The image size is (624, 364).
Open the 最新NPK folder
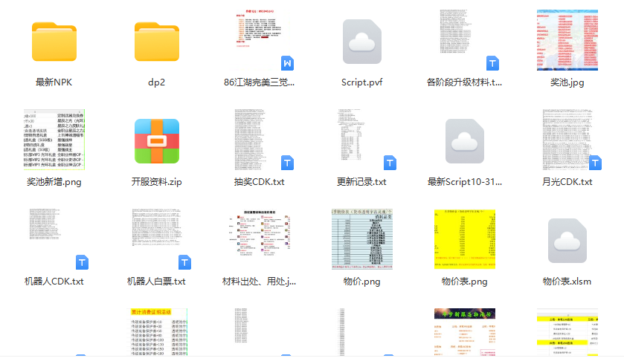(54, 42)
